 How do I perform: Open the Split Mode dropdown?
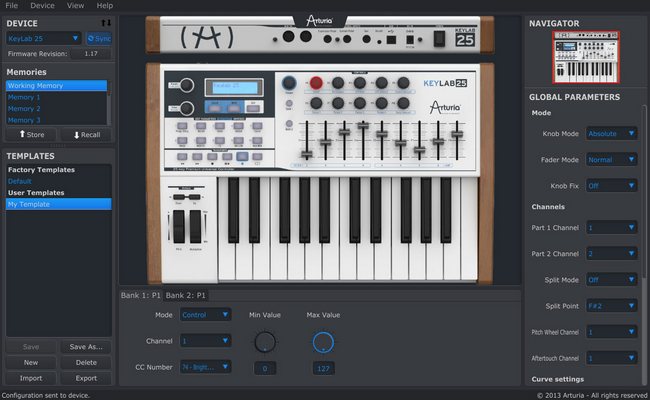coord(611,280)
